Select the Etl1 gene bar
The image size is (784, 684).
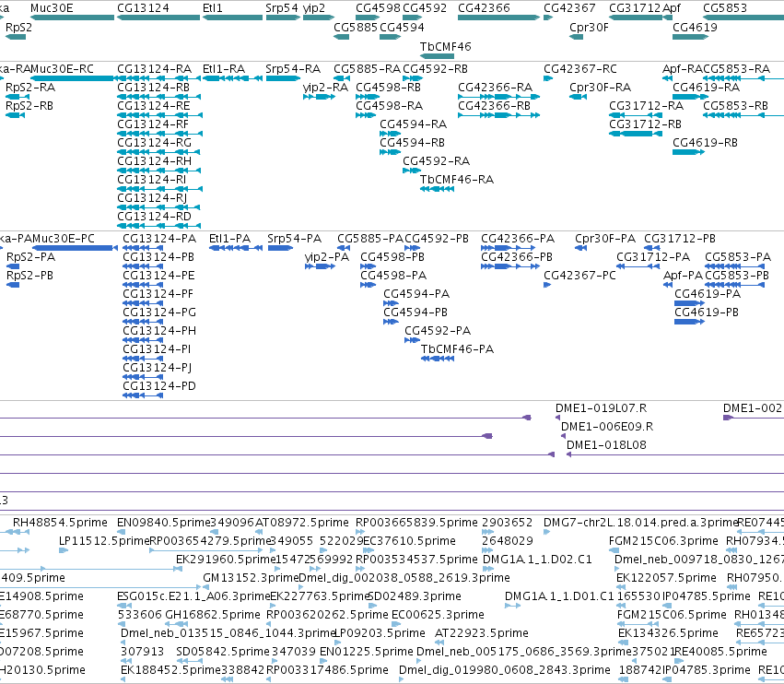point(232,18)
